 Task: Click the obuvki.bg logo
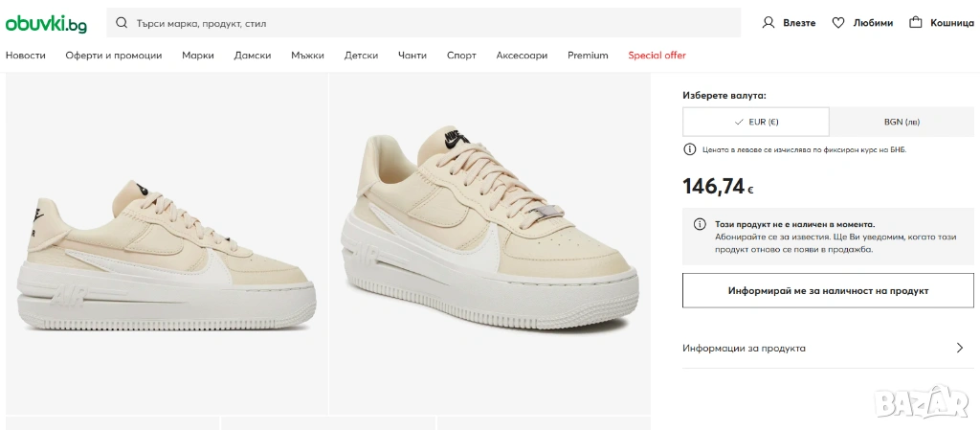coord(46,23)
